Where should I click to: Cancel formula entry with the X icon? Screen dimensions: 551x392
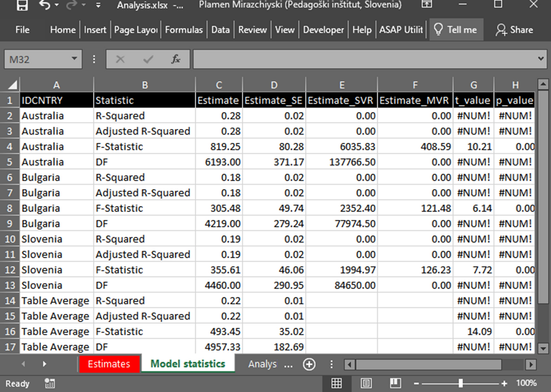tap(120, 59)
